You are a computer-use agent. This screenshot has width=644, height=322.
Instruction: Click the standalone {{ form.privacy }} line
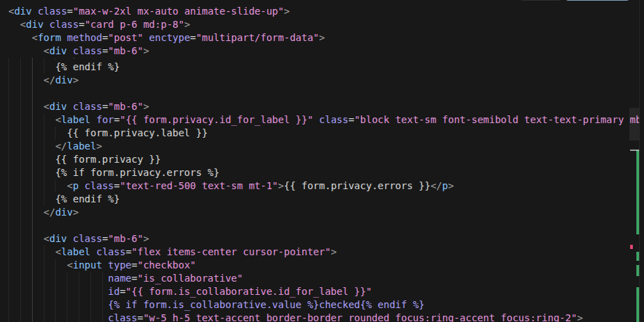click(x=108, y=159)
